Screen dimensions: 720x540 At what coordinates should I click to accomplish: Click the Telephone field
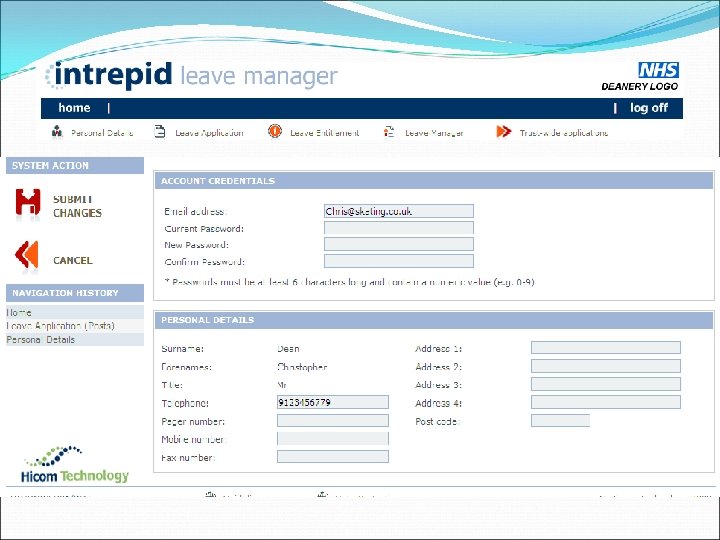[333, 402]
